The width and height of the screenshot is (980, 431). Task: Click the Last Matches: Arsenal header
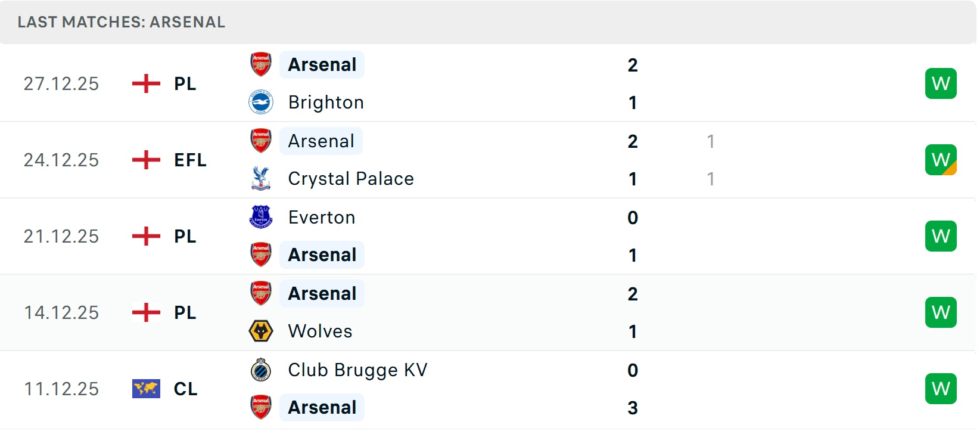tap(122, 22)
